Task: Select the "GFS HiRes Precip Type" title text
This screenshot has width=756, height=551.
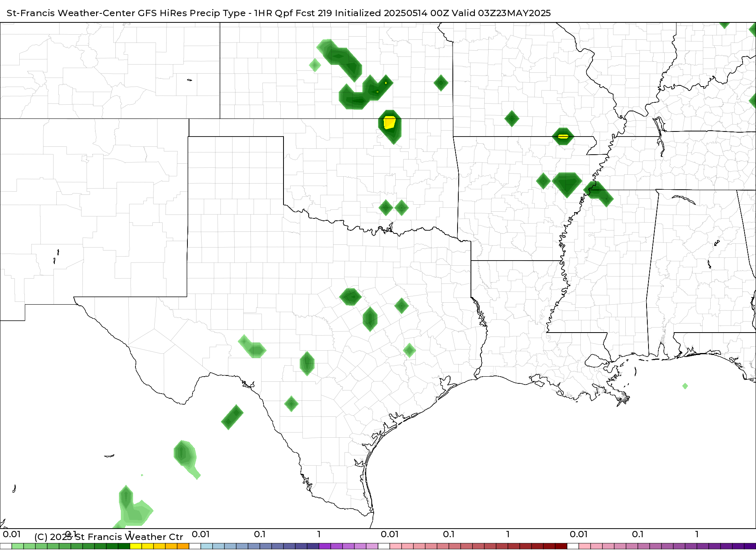Action: tap(192, 13)
